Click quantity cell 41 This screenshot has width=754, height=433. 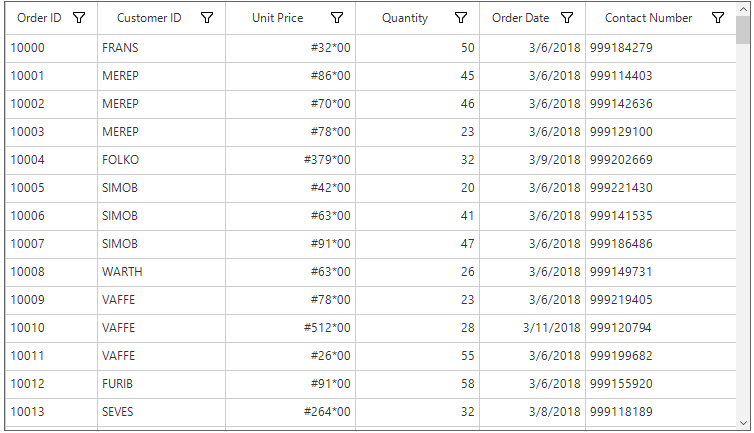click(417, 216)
